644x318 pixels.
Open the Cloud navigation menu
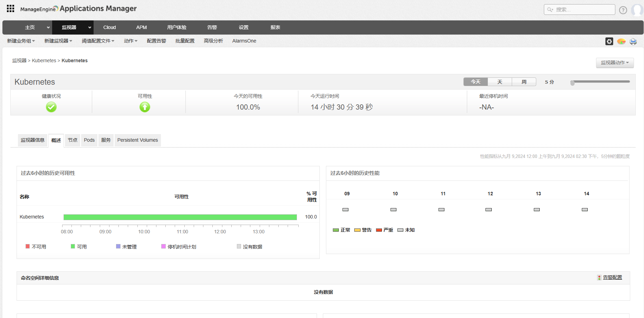[x=109, y=27]
